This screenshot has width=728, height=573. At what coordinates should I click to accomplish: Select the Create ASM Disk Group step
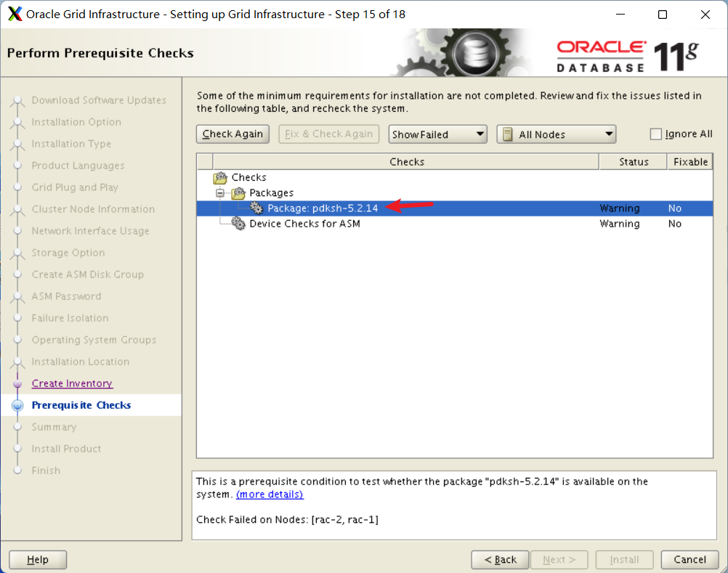click(88, 275)
